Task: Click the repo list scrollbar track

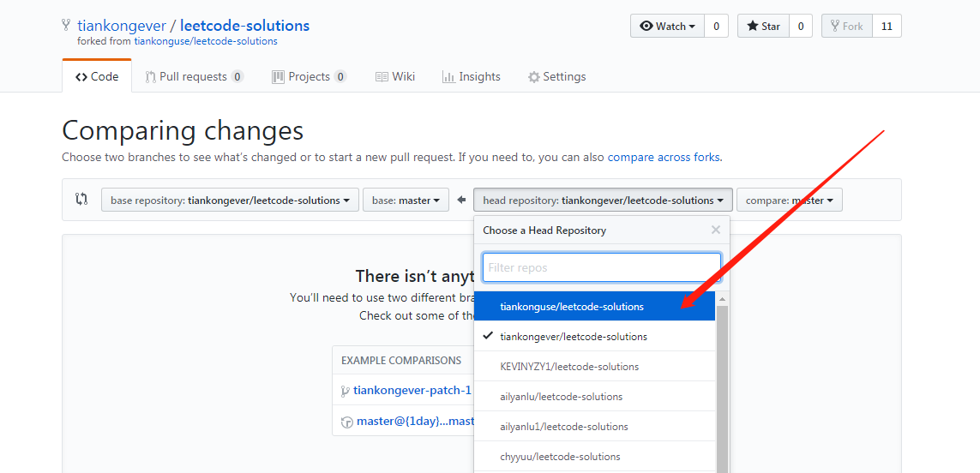Action: (723, 389)
